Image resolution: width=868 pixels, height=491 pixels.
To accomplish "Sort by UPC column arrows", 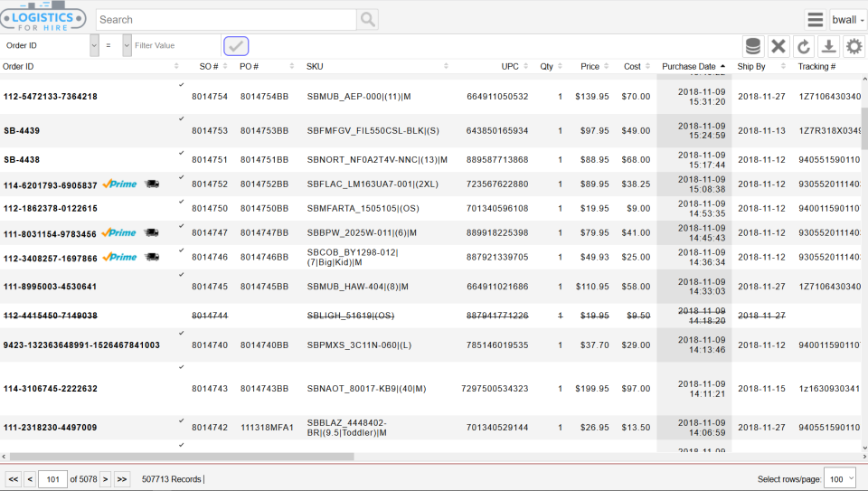I will (526, 66).
